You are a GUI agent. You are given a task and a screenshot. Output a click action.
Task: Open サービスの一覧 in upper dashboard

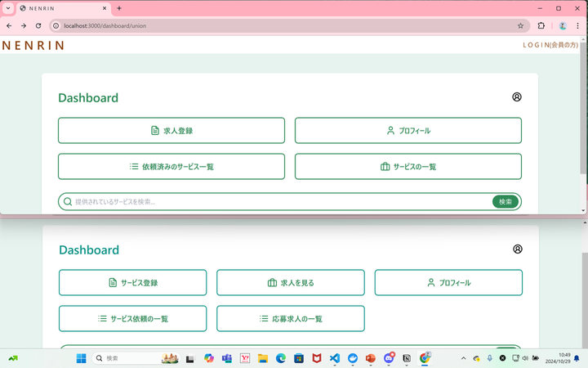[408, 166]
